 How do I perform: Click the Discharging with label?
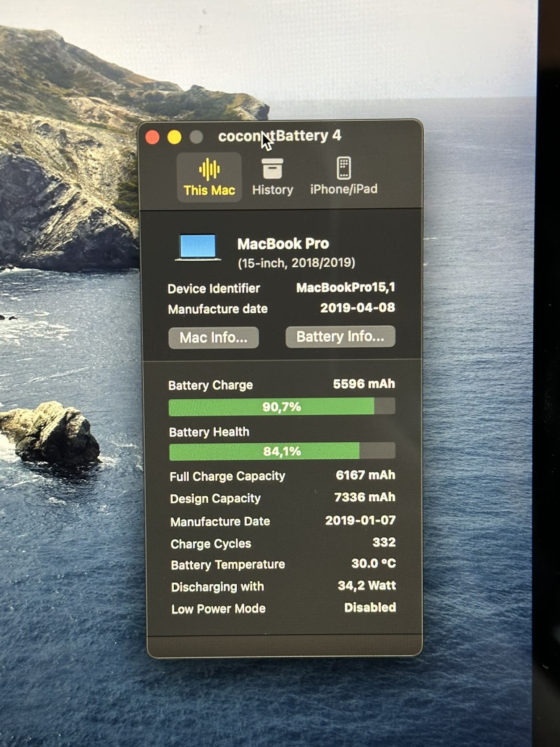click(x=217, y=587)
